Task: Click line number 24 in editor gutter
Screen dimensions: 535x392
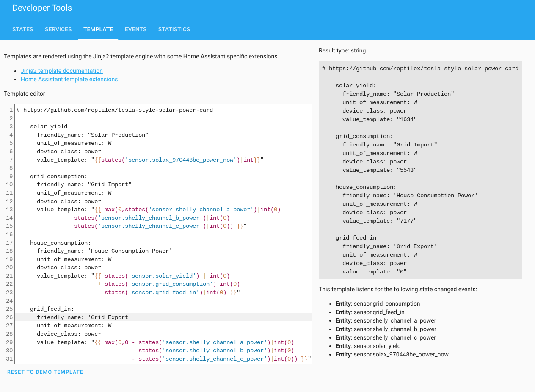Action: (x=9, y=301)
